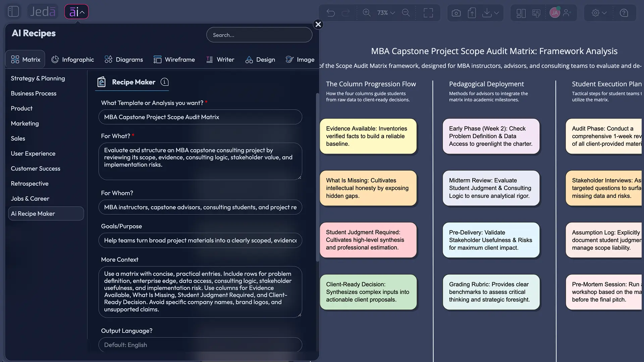This screenshot has width=644, height=362.
Task: Collapse the AI menu button
Action: [76, 12]
